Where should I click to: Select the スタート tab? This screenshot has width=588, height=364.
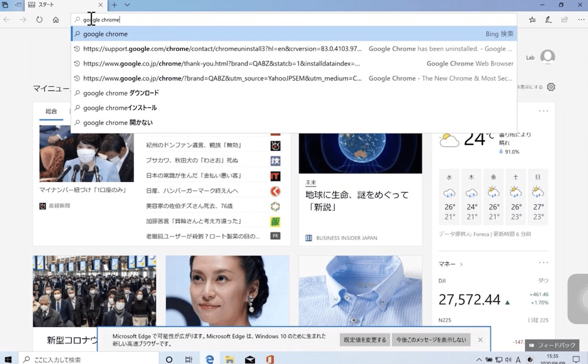[x=66, y=5]
